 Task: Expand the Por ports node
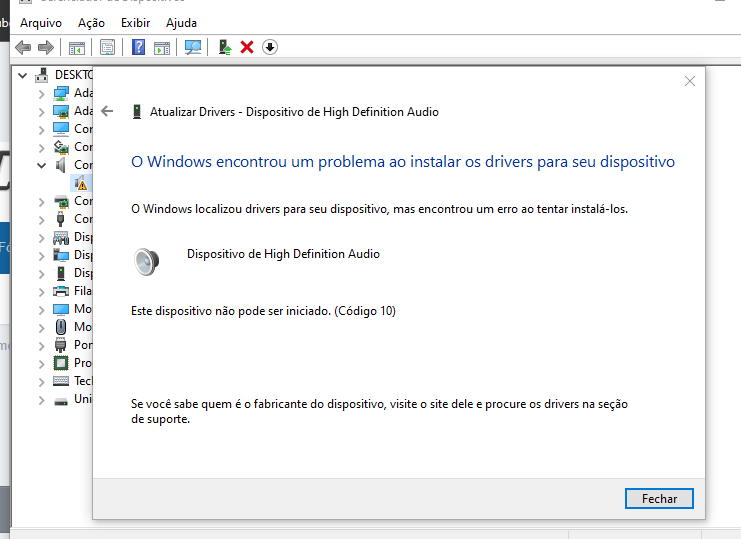[42, 345]
